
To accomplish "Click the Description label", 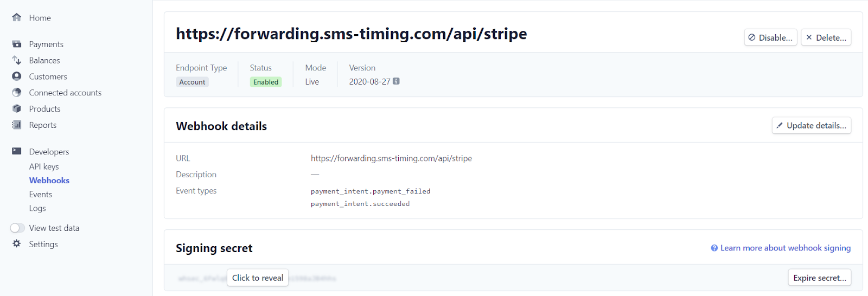I will coord(196,175).
